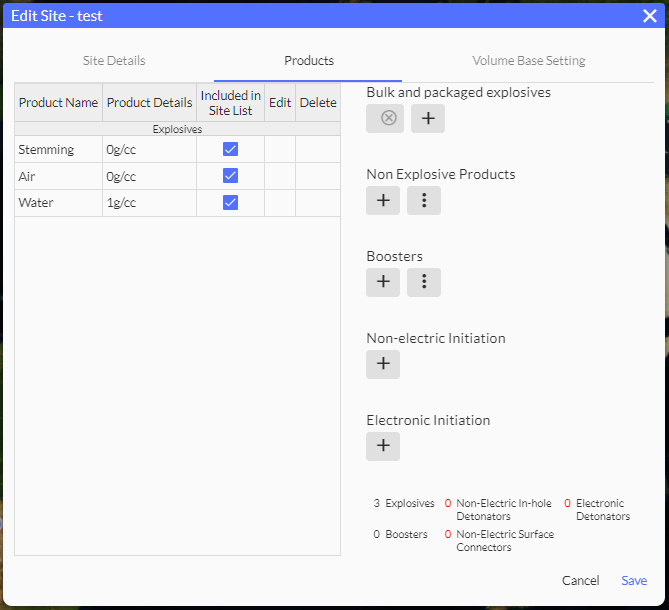Open the Non Explosive Products more options menu
669x610 pixels.
pyautogui.click(x=424, y=200)
